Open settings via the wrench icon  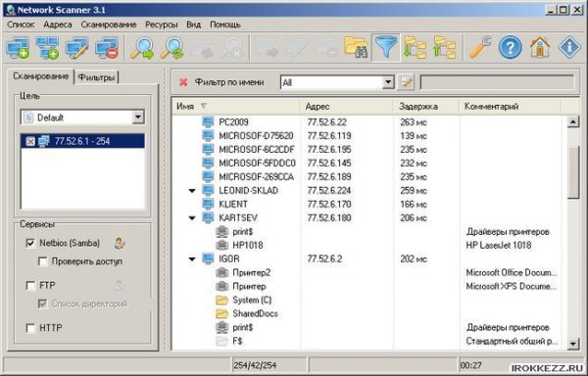[480, 48]
